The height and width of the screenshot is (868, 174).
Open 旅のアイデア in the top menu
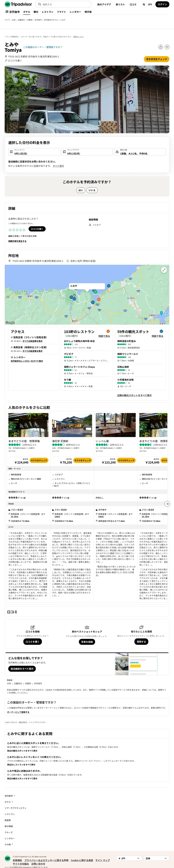104,4
